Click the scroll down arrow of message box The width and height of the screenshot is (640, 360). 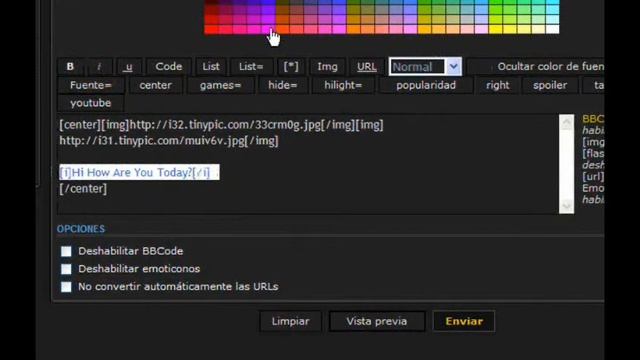[567, 206]
